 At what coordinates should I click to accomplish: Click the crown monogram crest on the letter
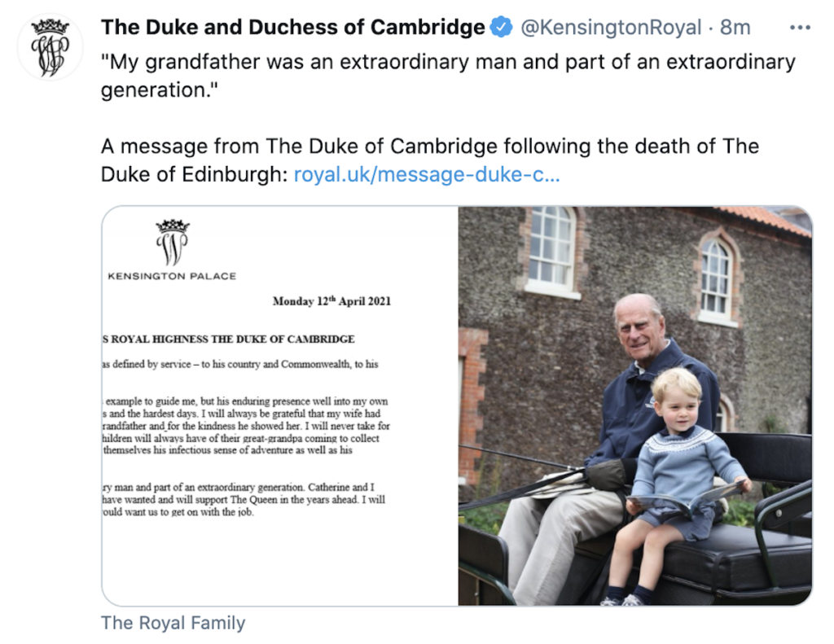point(172,242)
